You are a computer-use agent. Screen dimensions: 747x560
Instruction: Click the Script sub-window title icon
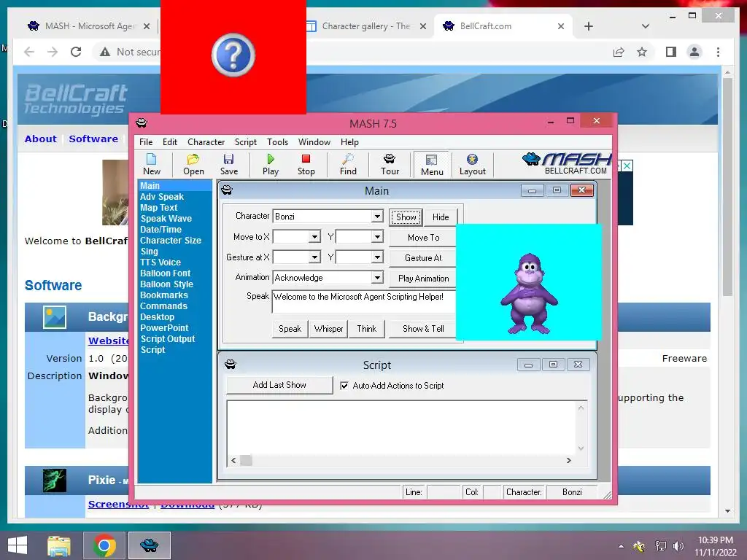pyautogui.click(x=231, y=365)
